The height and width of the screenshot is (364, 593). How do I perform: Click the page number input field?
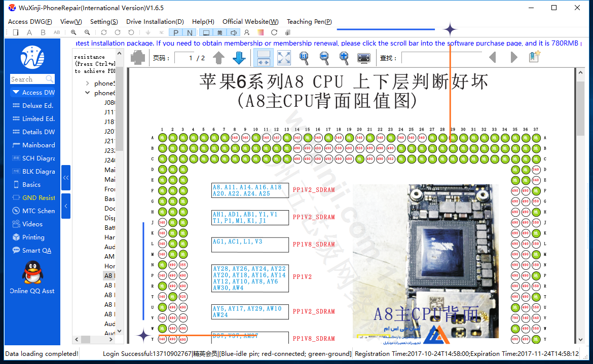184,58
